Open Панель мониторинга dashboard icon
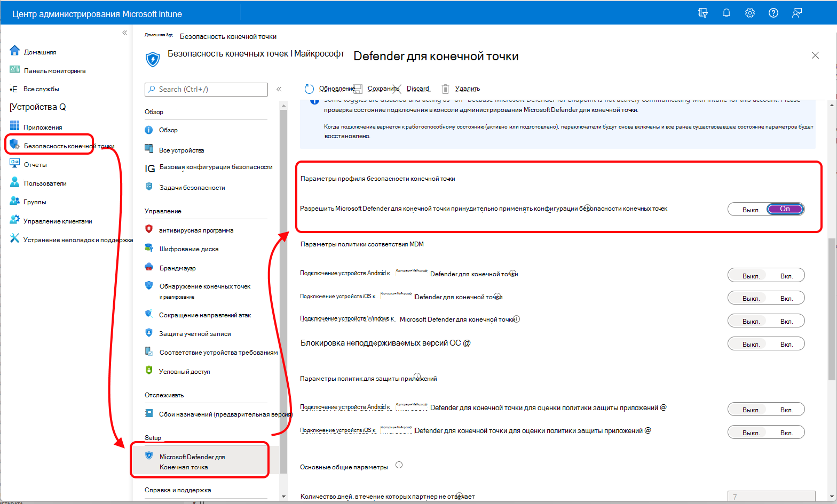The height and width of the screenshot is (504, 837). click(x=14, y=70)
